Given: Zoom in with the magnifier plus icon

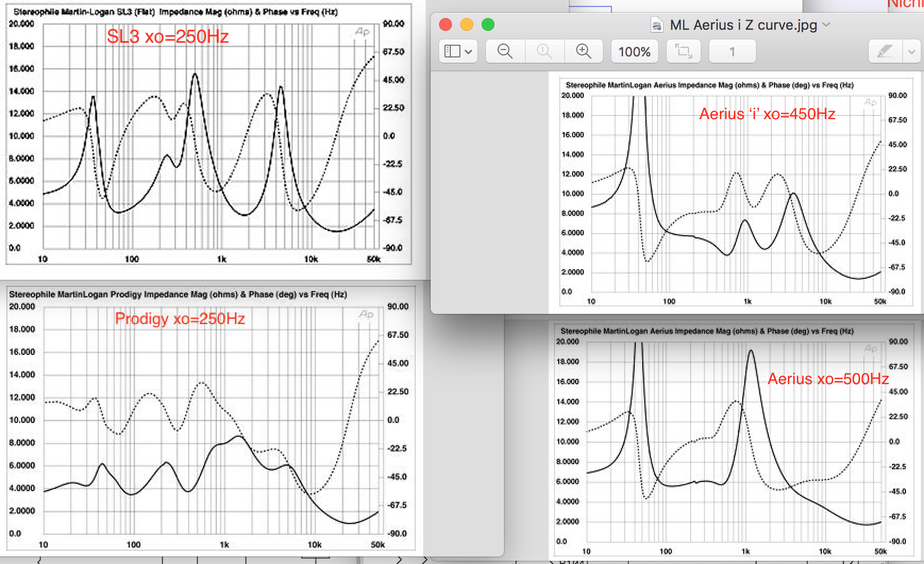Looking at the screenshot, I should point(584,52).
